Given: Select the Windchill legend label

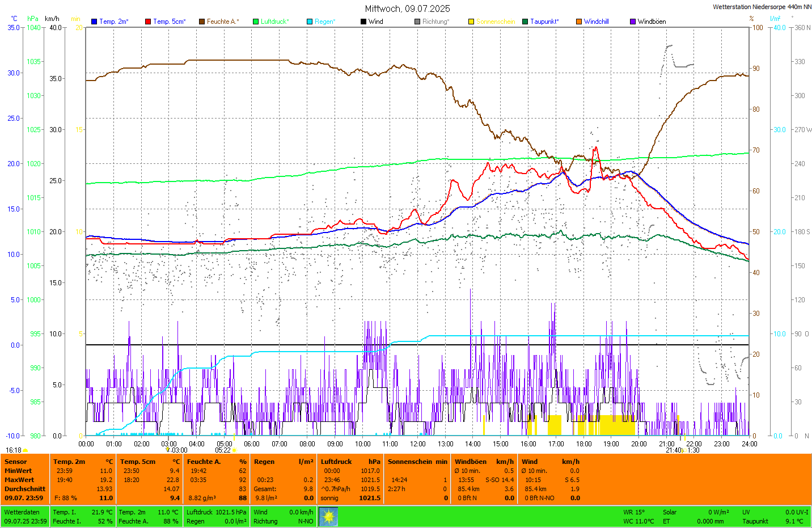Looking at the screenshot, I should pyautogui.click(x=596, y=22).
